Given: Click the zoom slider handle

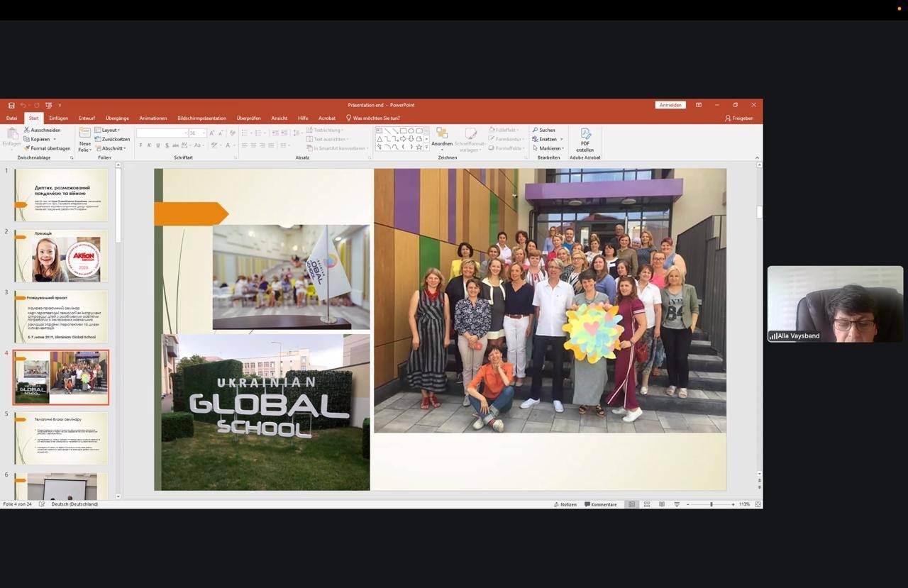Looking at the screenshot, I should pos(712,504).
